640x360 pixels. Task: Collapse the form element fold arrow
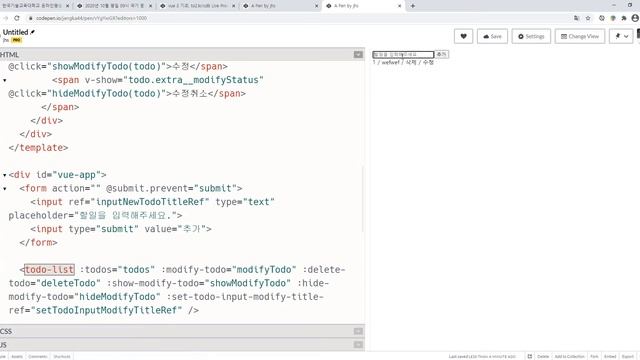4,189
